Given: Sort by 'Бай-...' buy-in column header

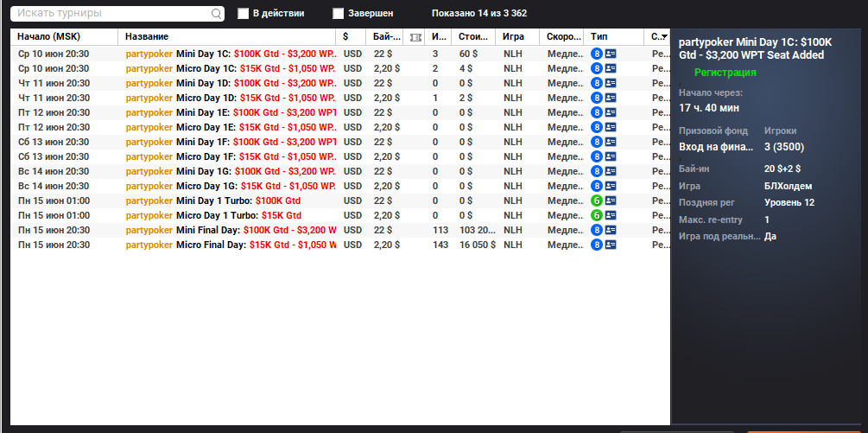Looking at the screenshot, I should tap(384, 37).
